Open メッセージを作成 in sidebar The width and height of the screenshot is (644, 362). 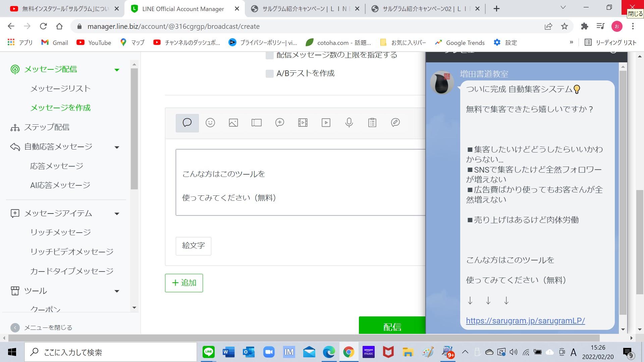pyautogui.click(x=60, y=108)
